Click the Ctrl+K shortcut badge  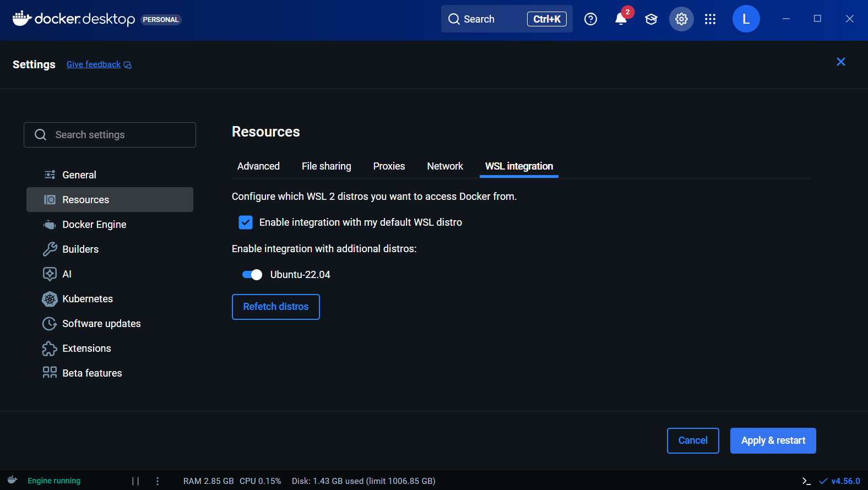click(547, 19)
